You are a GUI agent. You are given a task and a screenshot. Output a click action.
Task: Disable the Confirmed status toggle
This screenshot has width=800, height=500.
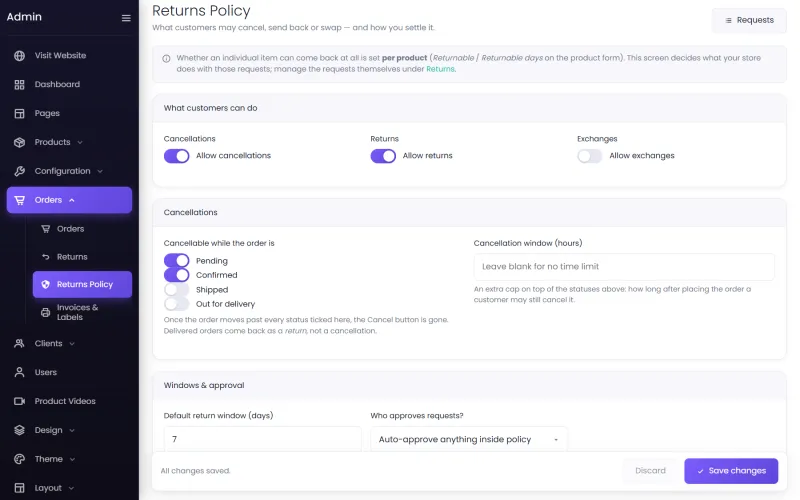pos(177,275)
